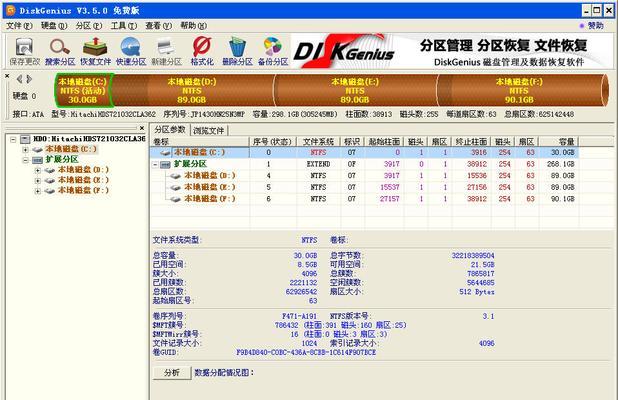Select the D: partition segment in disk bar

(192, 90)
